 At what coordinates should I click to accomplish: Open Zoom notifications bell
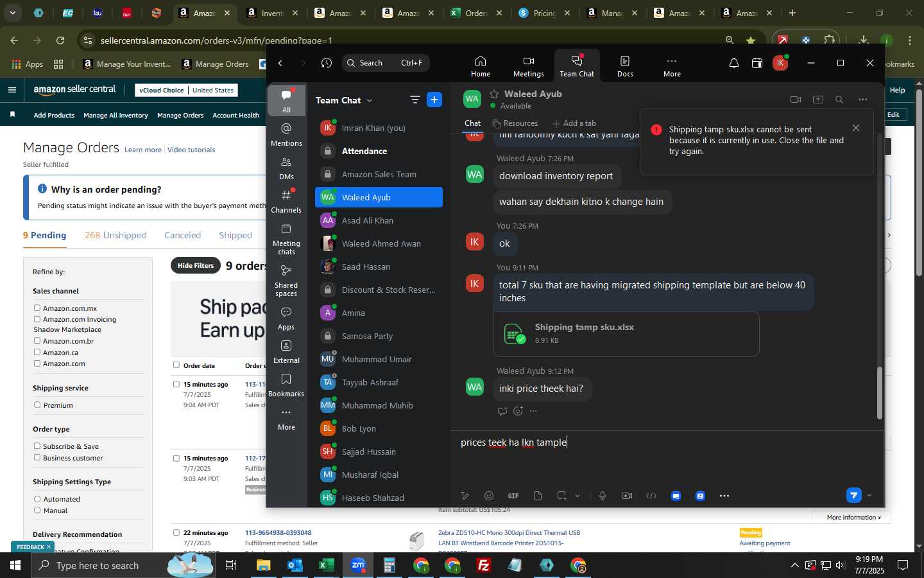[734, 63]
